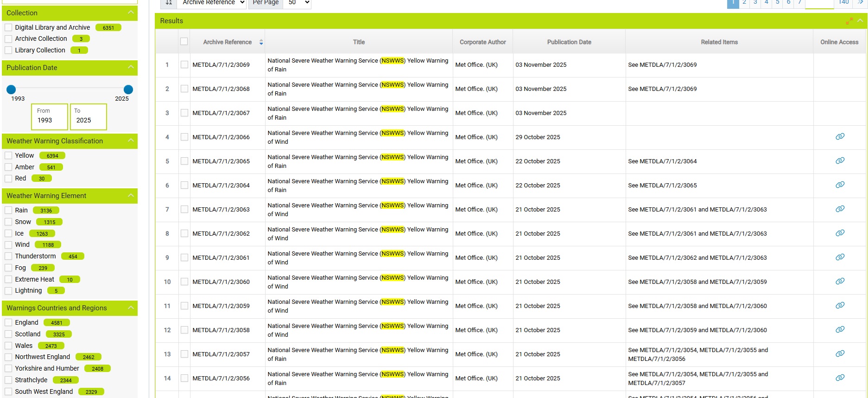Go to results page 5
868x398 pixels.
click(777, 3)
